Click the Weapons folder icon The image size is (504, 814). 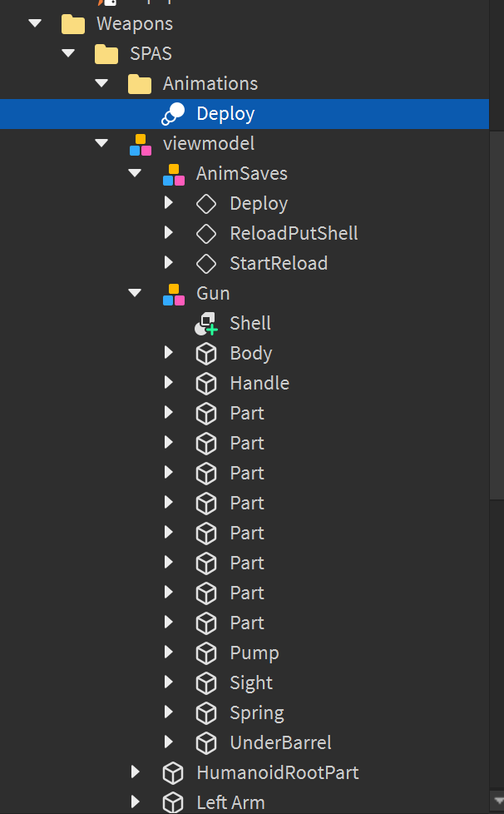(x=72, y=23)
